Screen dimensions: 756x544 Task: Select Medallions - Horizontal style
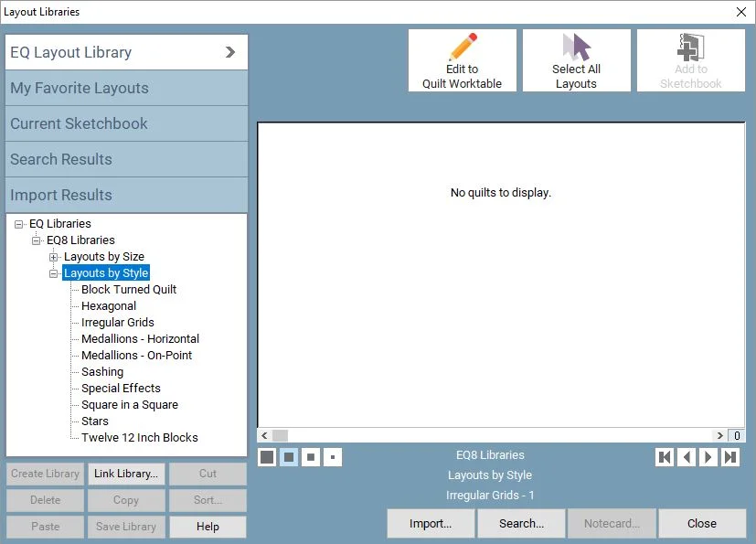140,338
